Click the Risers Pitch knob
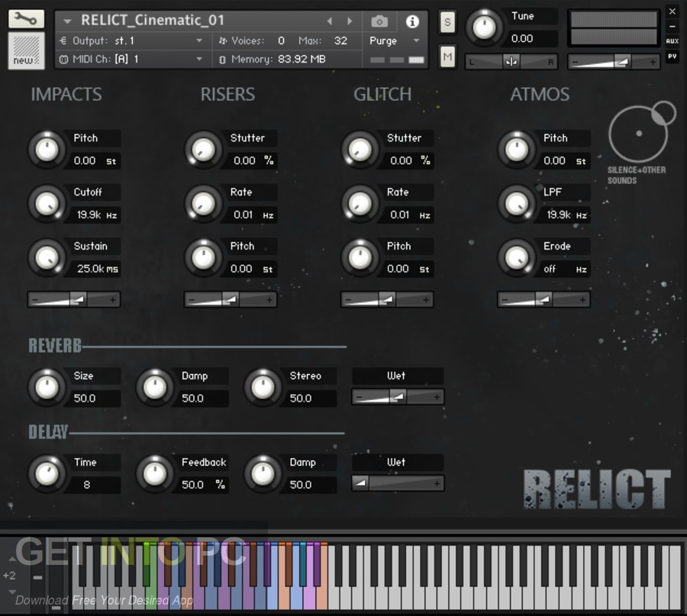 point(203,257)
